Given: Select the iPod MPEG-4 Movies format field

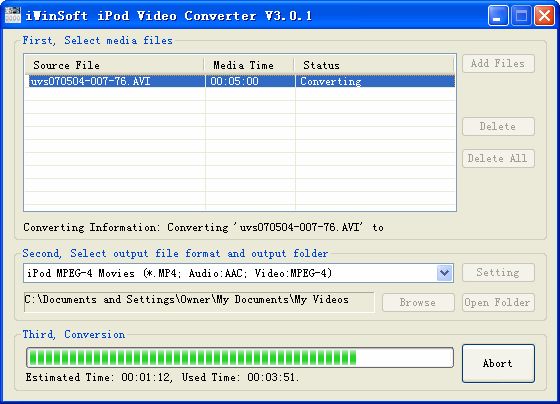Looking at the screenshot, I should click(239, 273).
